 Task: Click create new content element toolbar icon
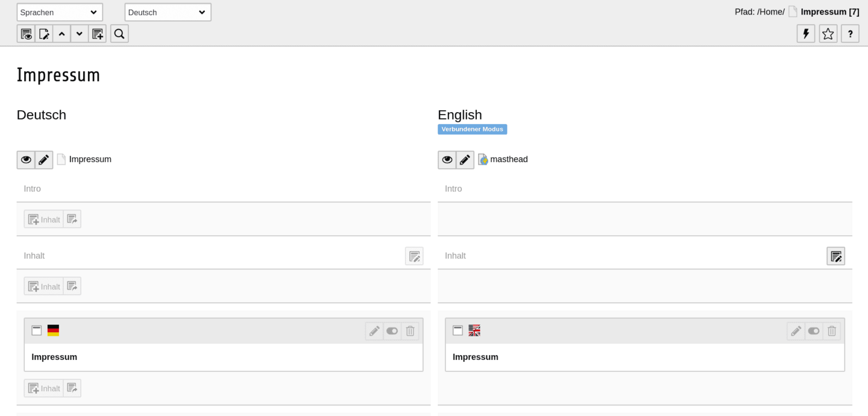tap(98, 34)
